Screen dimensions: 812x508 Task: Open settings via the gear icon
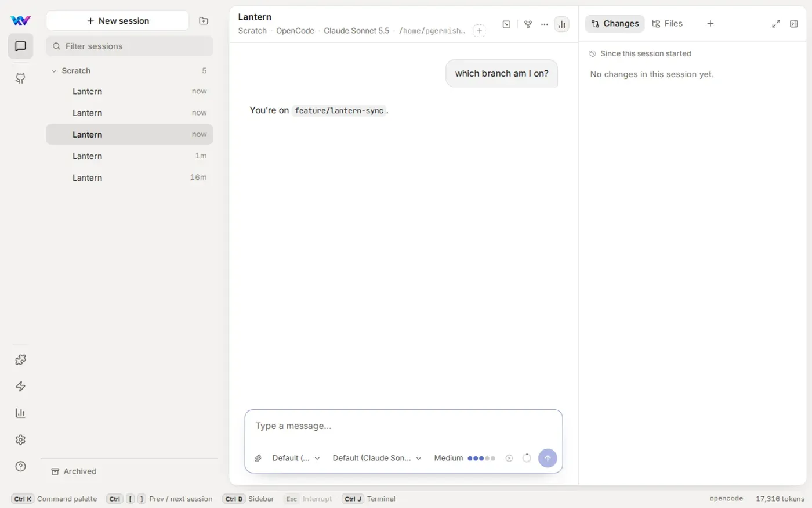pyautogui.click(x=20, y=440)
